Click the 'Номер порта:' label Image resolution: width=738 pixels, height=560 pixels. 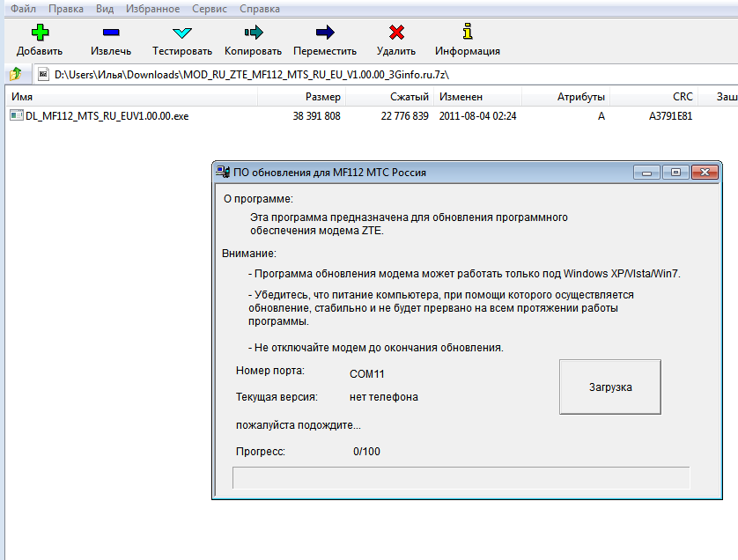(270, 371)
